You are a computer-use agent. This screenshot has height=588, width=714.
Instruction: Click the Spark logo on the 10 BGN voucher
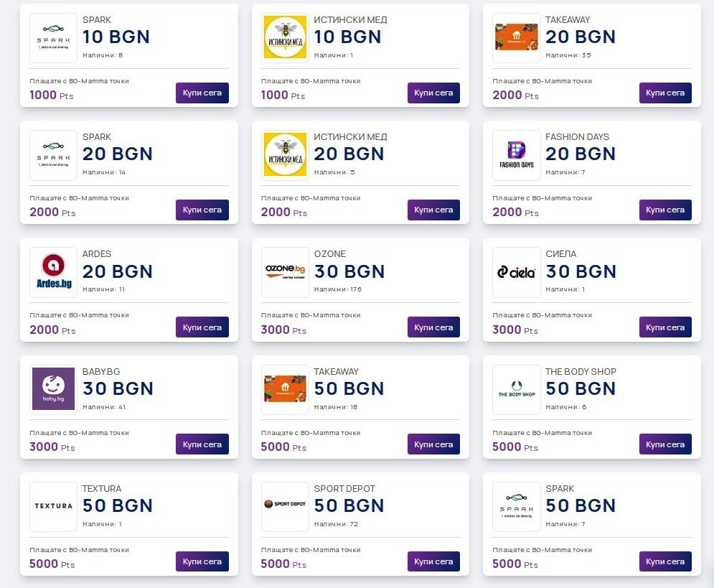click(53, 37)
